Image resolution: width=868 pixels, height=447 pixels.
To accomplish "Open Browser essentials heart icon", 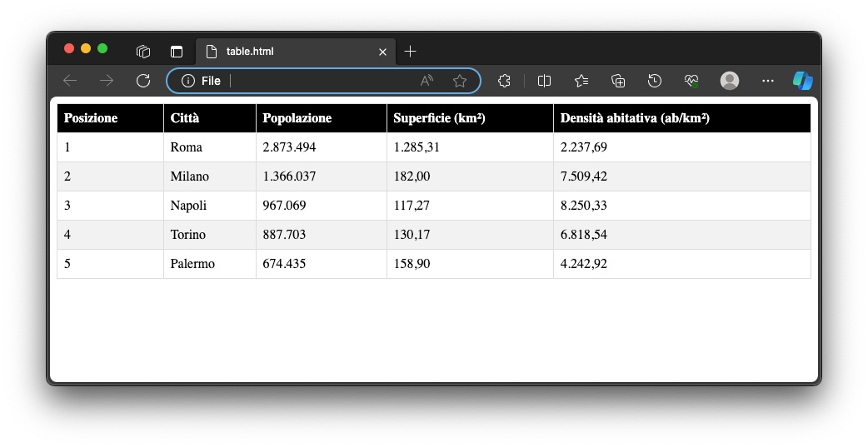I will [x=691, y=81].
